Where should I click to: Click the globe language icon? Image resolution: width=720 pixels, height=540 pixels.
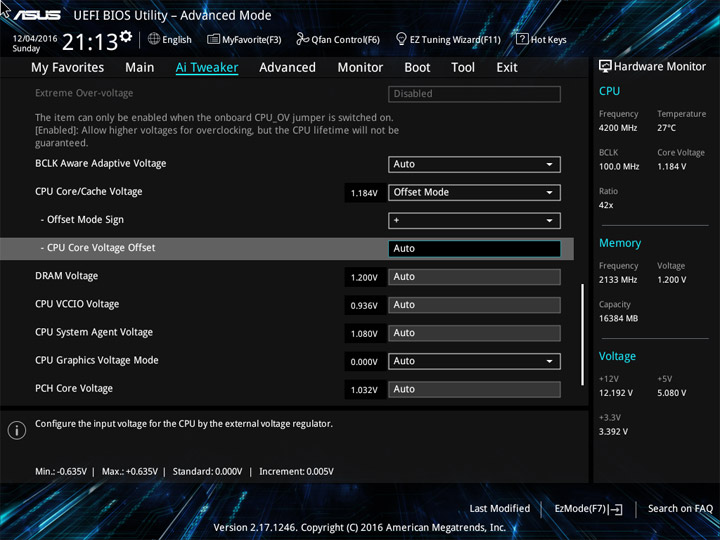click(154, 39)
